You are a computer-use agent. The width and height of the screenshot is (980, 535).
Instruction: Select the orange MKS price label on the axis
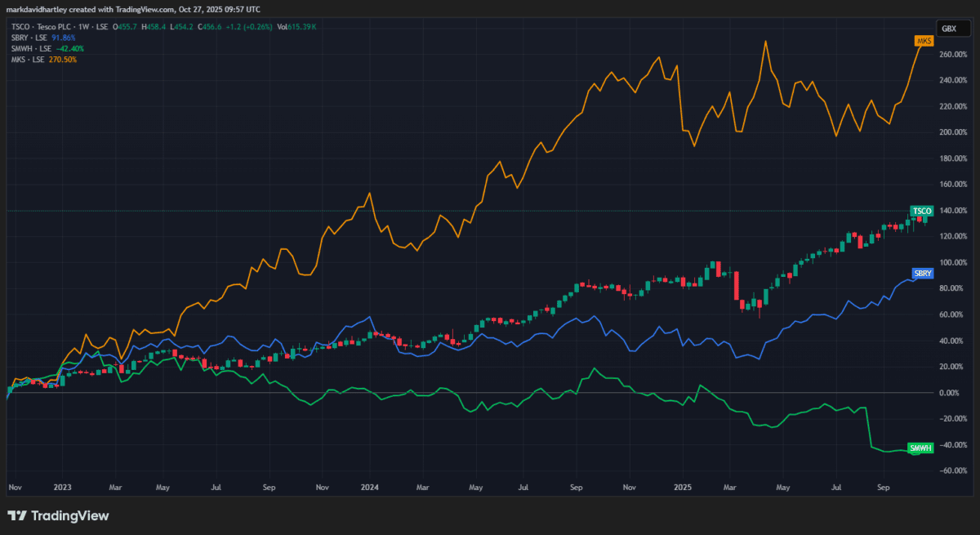[x=924, y=40]
